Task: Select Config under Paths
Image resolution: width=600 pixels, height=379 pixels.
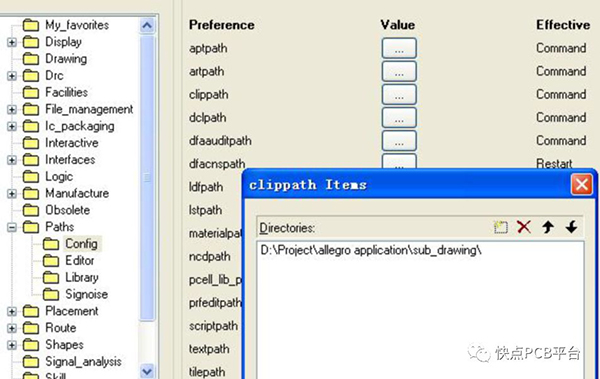Action: click(x=81, y=244)
